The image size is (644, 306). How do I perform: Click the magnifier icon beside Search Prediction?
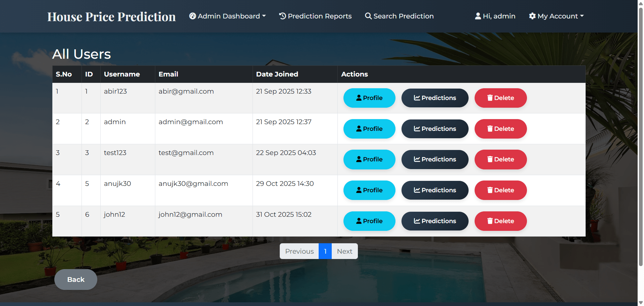[x=368, y=16]
